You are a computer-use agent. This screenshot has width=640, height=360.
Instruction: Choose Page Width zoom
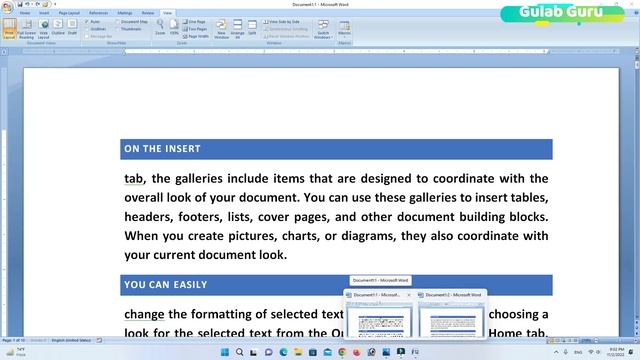(x=196, y=36)
